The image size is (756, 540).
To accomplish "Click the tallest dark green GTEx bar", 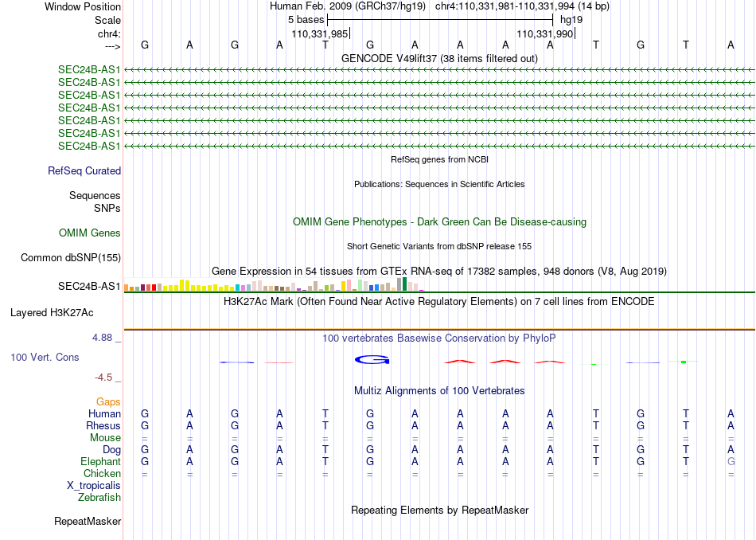I will point(404,284).
